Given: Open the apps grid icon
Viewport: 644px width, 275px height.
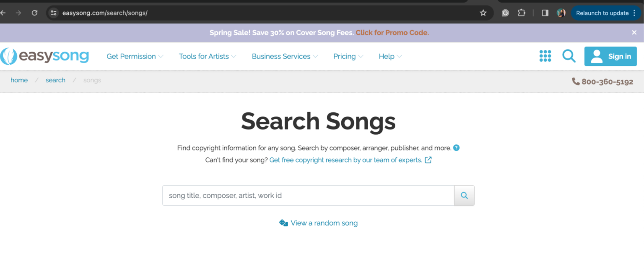Looking at the screenshot, I should pyautogui.click(x=545, y=56).
